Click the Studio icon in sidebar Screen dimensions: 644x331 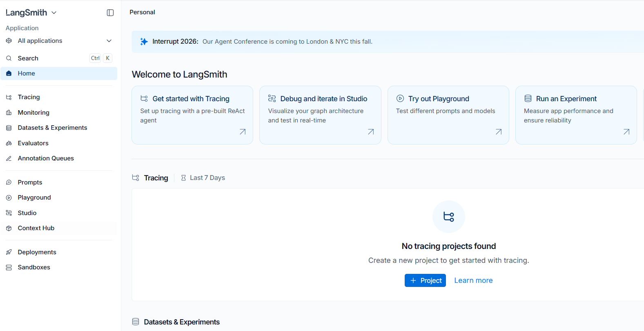[x=9, y=213]
